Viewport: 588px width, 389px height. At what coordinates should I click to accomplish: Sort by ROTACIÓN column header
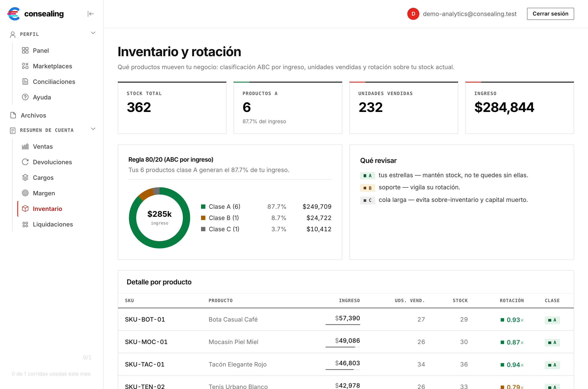[x=512, y=300]
